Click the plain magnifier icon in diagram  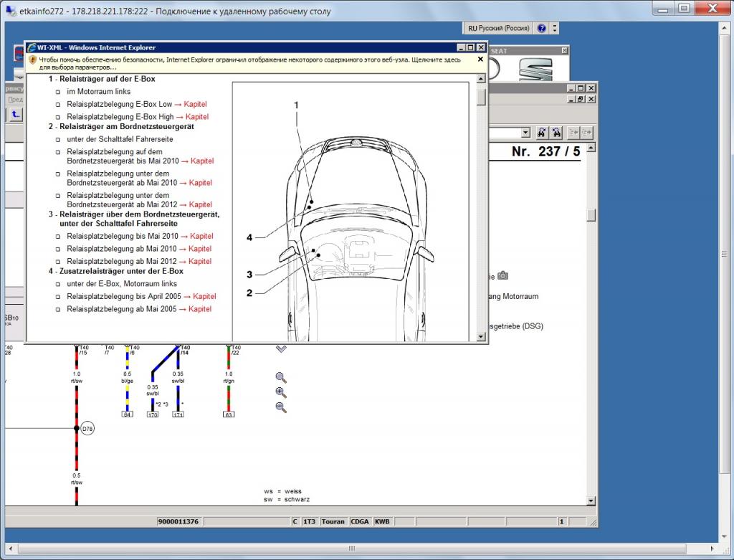(x=281, y=377)
